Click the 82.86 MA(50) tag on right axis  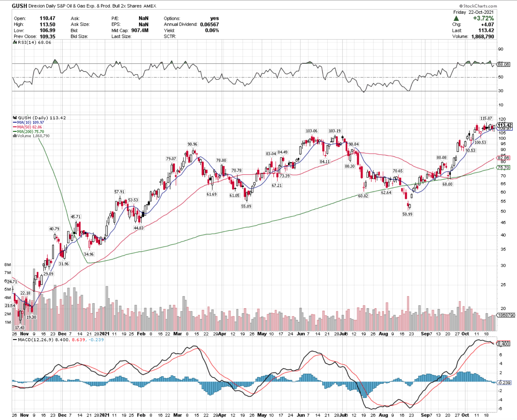504,158
